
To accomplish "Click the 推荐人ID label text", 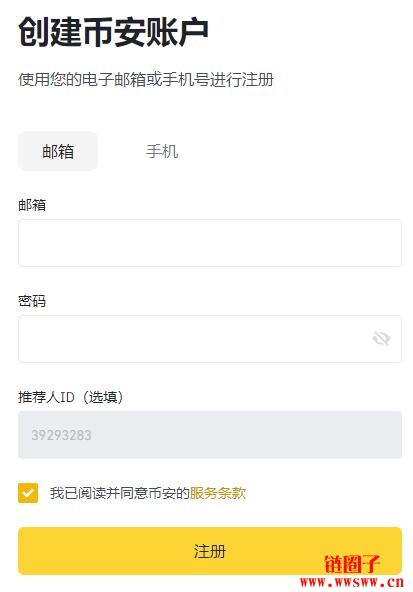I will click(x=46, y=397).
